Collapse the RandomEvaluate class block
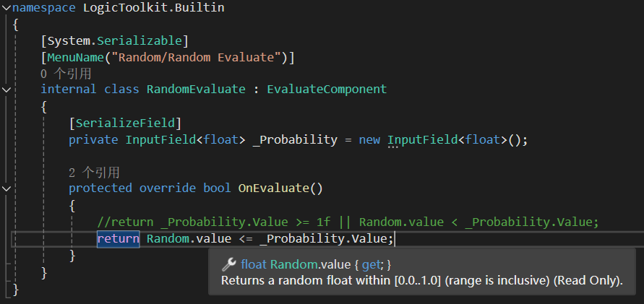Image resolution: width=644 pixels, height=304 pixels. 7,90
